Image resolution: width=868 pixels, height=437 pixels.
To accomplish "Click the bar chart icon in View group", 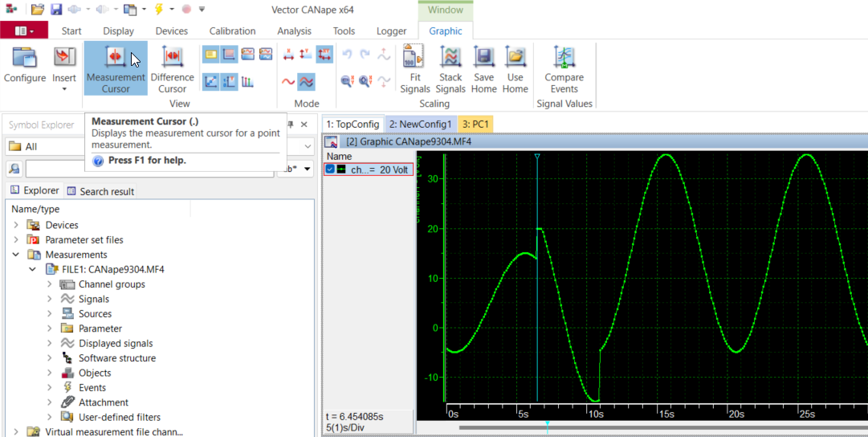I will pos(247,82).
